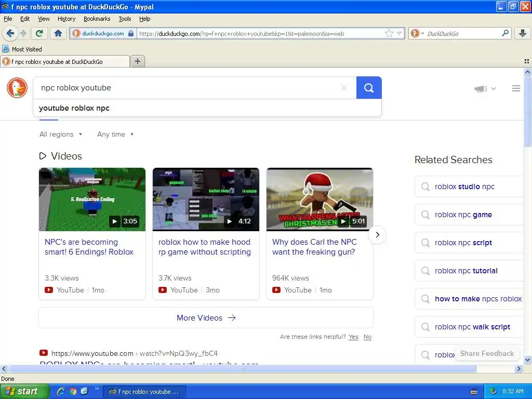This screenshot has width=532, height=399.
Task: Play the 4:12 hood rp game video
Action: [206, 199]
